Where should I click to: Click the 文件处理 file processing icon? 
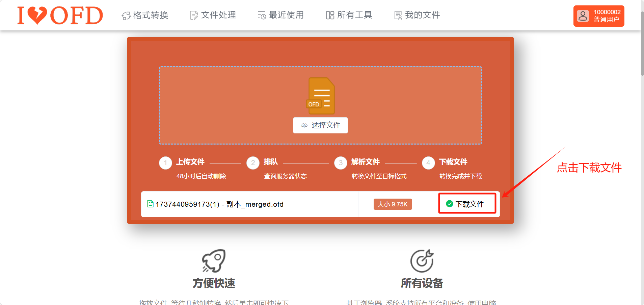coord(193,15)
